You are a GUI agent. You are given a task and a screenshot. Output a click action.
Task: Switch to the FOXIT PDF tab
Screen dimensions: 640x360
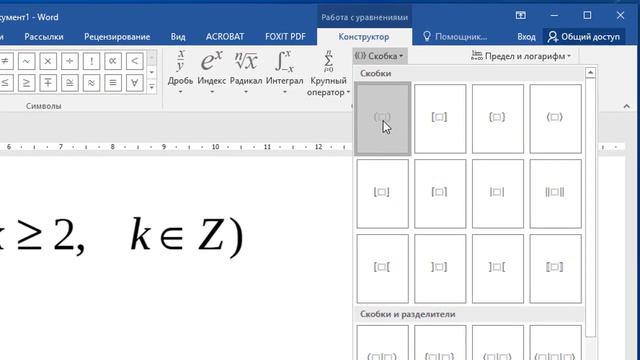point(285,37)
